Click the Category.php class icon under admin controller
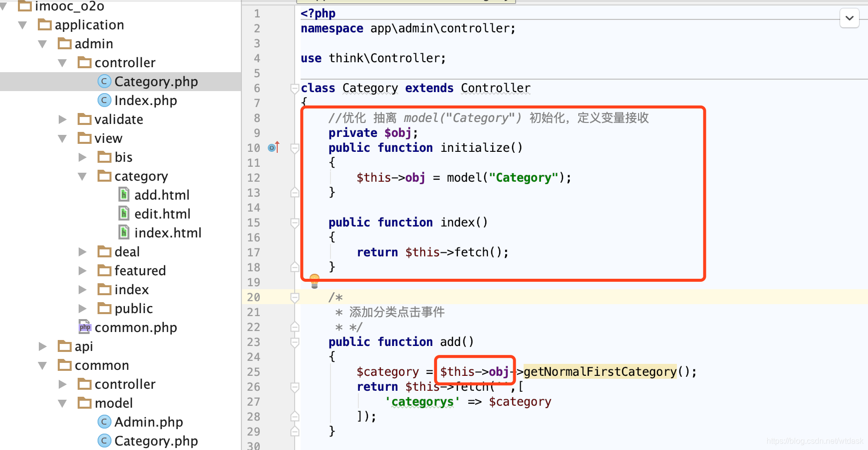 point(104,81)
